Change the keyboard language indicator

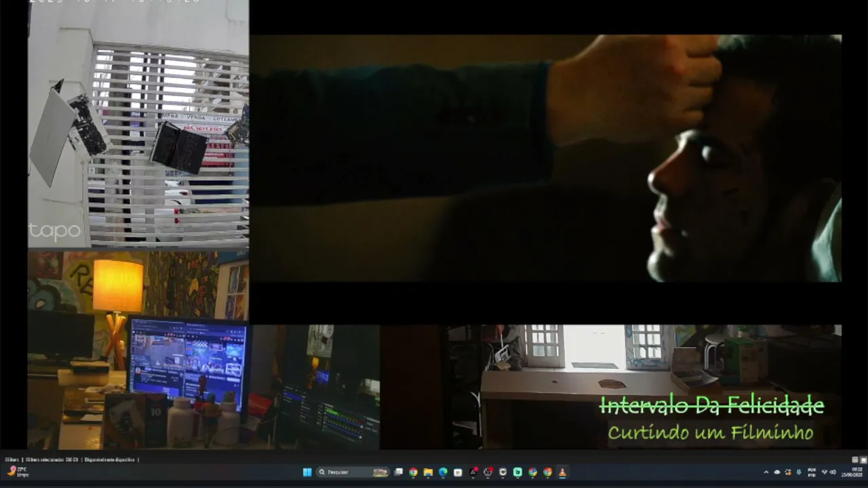(x=812, y=472)
